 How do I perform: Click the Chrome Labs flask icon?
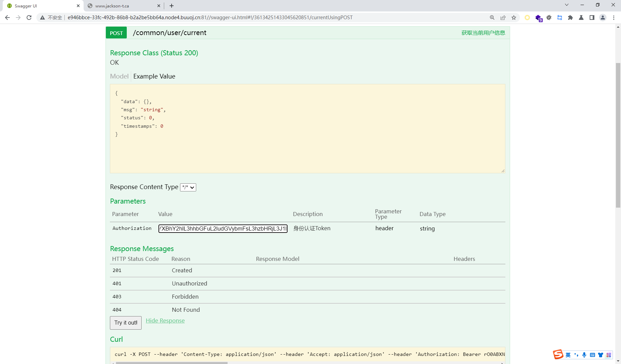tap(581, 18)
